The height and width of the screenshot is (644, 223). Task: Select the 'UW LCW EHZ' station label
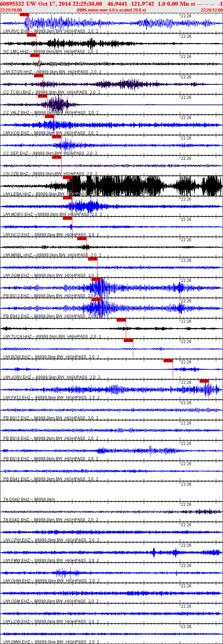(x=17, y=622)
